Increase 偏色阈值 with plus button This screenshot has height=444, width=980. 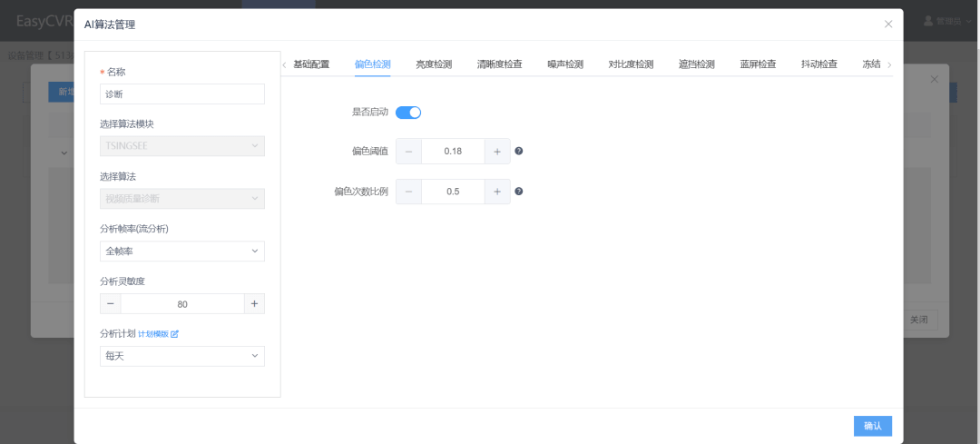pyautogui.click(x=497, y=152)
